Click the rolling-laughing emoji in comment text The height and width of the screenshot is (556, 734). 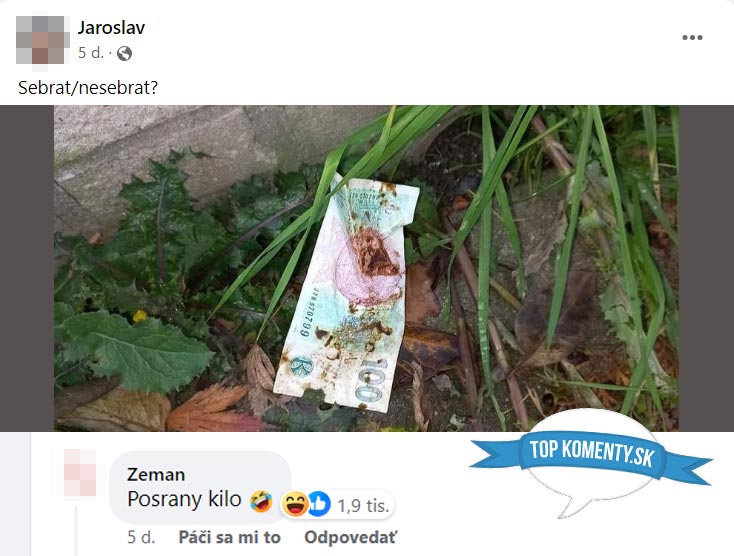pyautogui.click(x=261, y=501)
